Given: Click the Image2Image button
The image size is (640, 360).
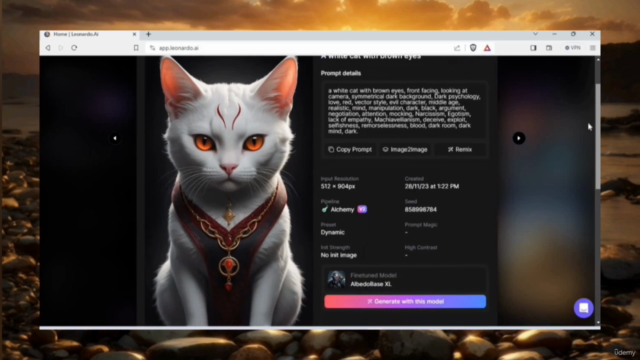Looking at the screenshot, I should (x=405, y=149).
